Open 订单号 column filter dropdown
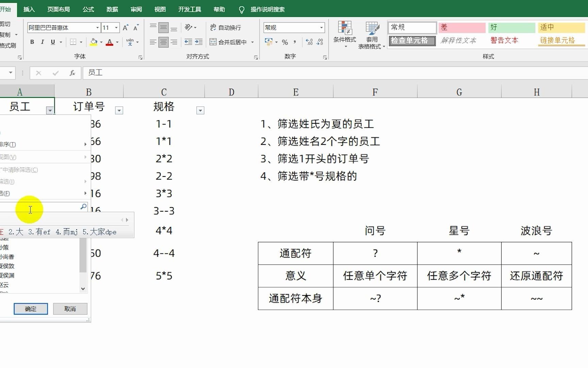The width and height of the screenshot is (588, 368). point(119,110)
